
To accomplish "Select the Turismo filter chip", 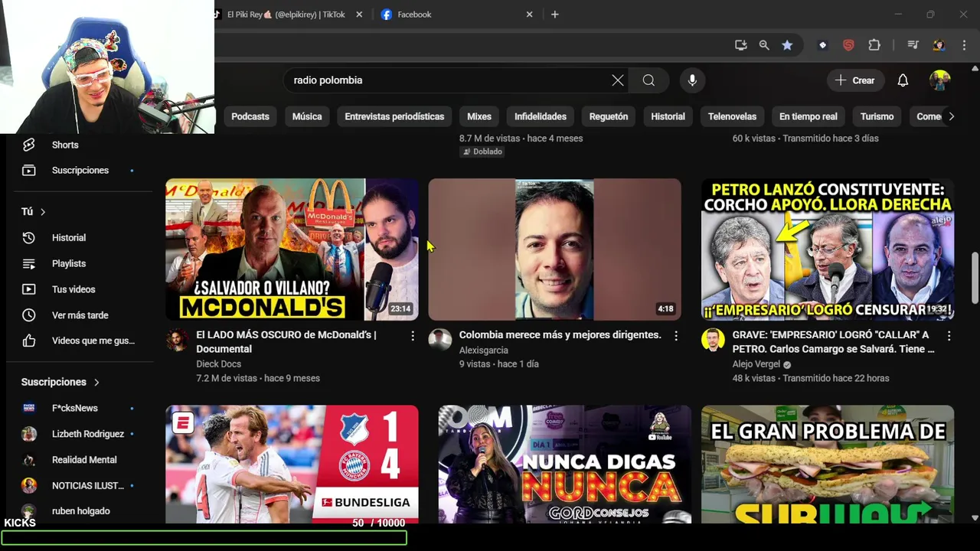I will 877,116.
